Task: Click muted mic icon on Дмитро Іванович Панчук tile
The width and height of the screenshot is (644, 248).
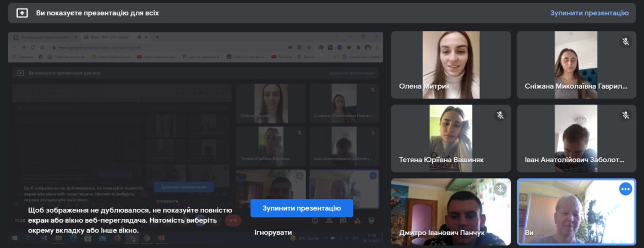Action: (x=500, y=189)
